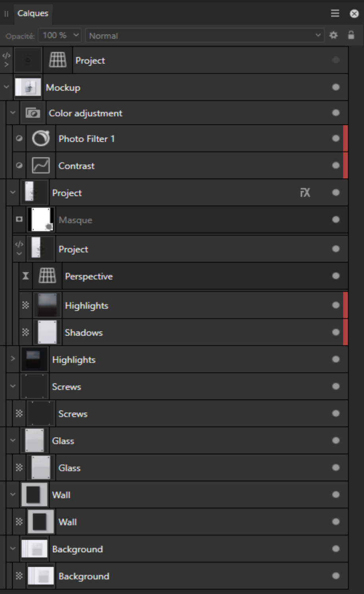This screenshot has width=364, height=594.
Task: Select the Photo Filter 1 adjustment icon
Action: 41,139
